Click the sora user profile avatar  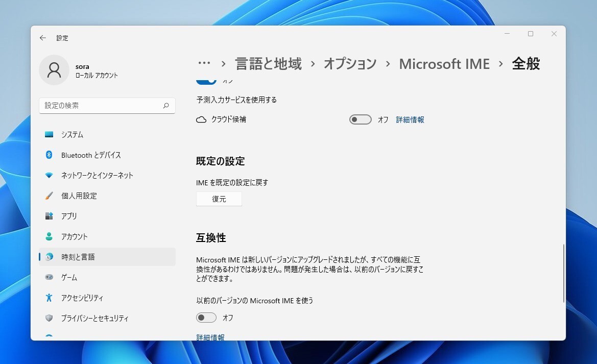point(54,70)
